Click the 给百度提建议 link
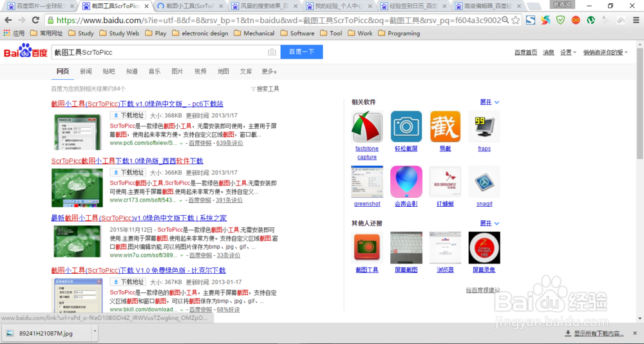 click(483, 290)
